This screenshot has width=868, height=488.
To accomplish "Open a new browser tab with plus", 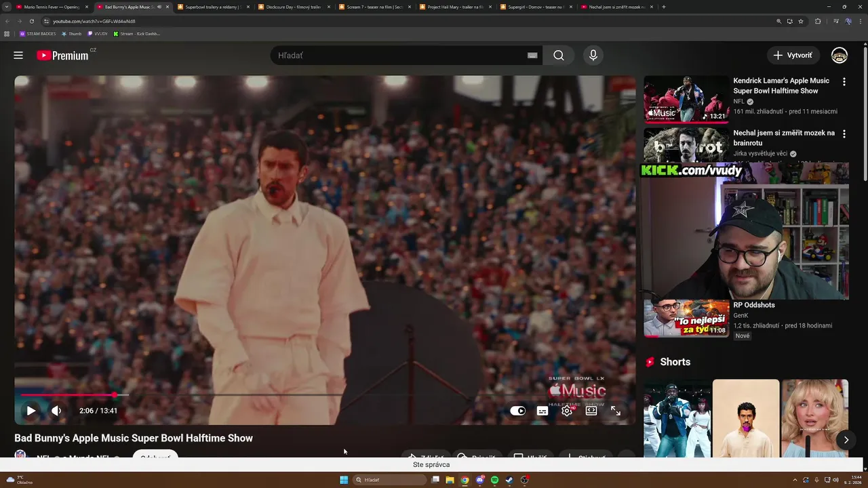I will point(663,7).
